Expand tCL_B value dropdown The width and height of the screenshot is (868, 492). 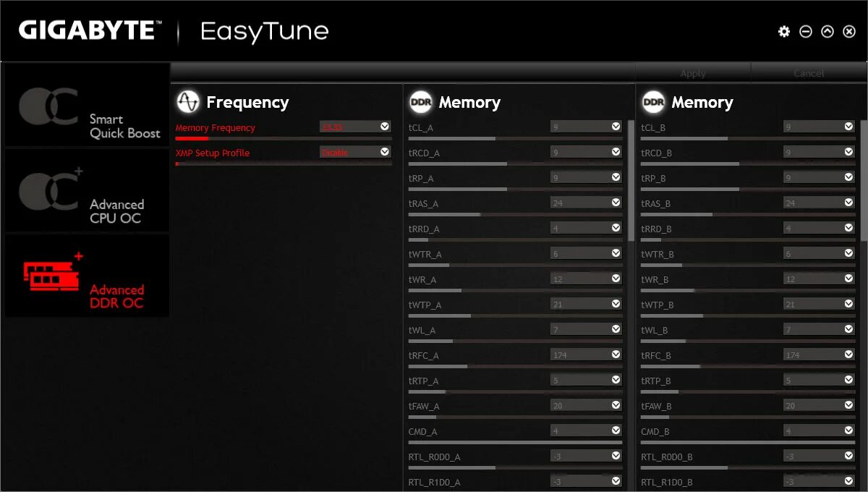point(819,127)
